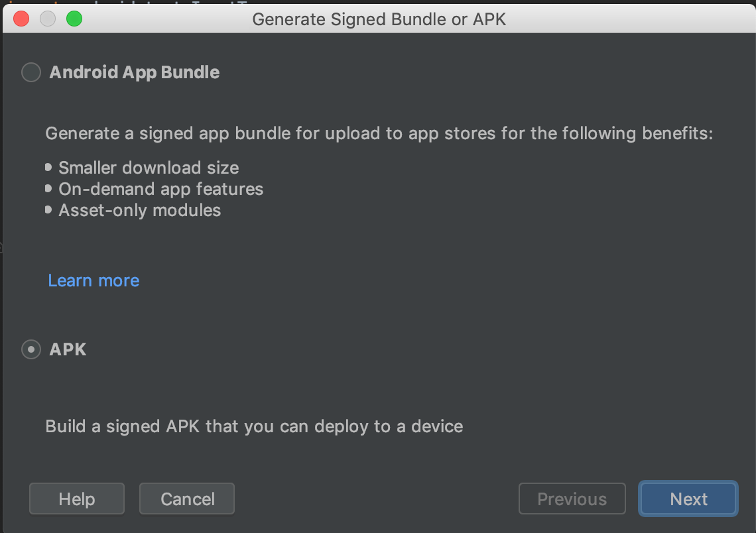Click the bullet beside Asset-only modules
This screenshot has height=533, width=756.
point(48,210)
